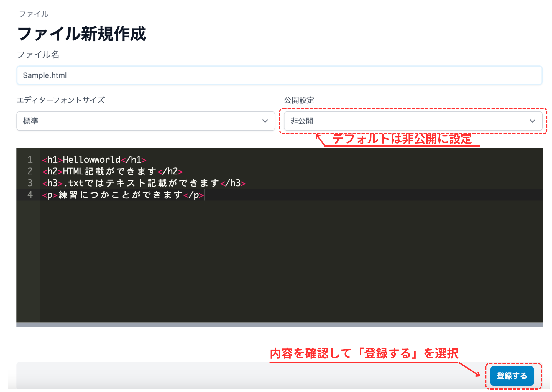Change the 非公開 setting to a different value
Screen dimensions: 552x392
[x=413, y=121]
